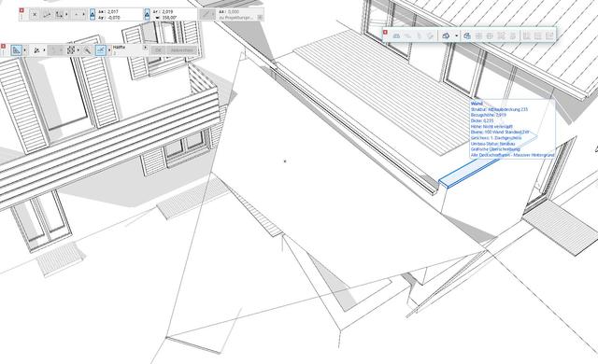
Task: Click the greyed pencil icon in tracker palette
Action: 206,15
